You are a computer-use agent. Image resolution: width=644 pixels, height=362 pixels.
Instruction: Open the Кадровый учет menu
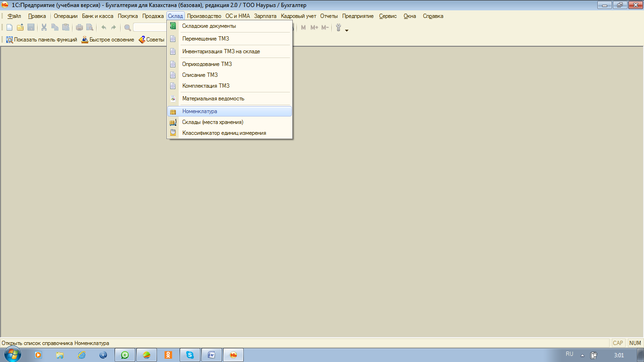(298, 16)
